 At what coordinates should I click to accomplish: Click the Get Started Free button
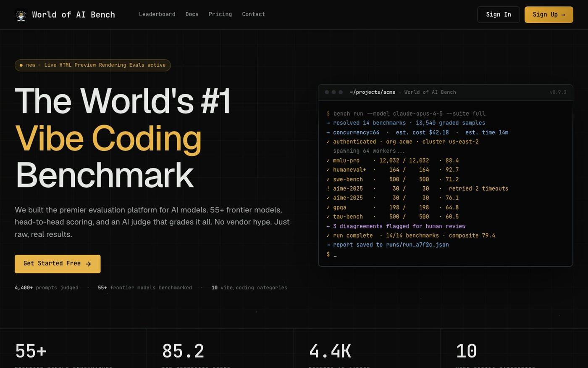58,264
